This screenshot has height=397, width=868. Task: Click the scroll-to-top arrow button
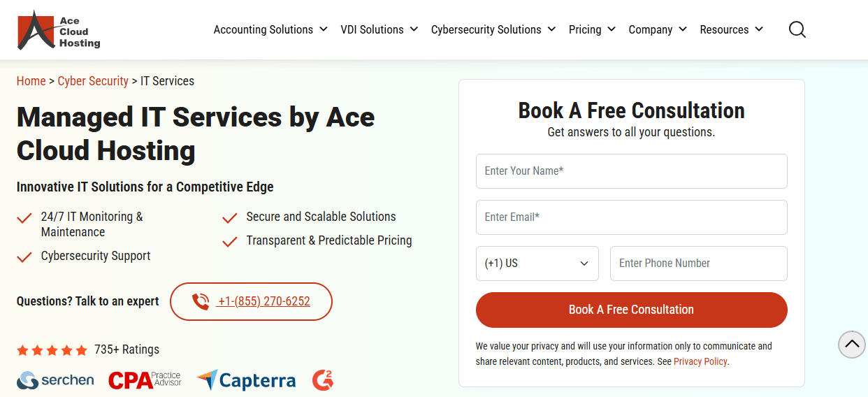pyautogui.click(x=851, y=344)
